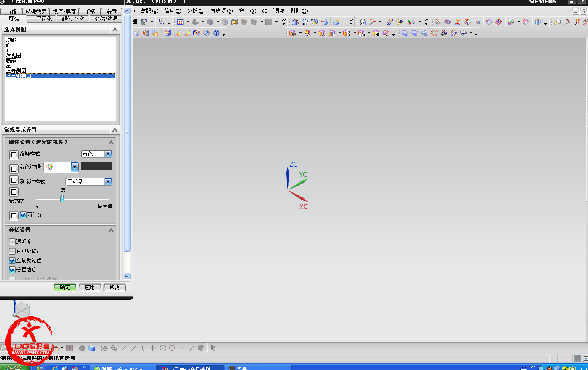Uncheck the 两侧光 checkbox

tap(23, 215)
